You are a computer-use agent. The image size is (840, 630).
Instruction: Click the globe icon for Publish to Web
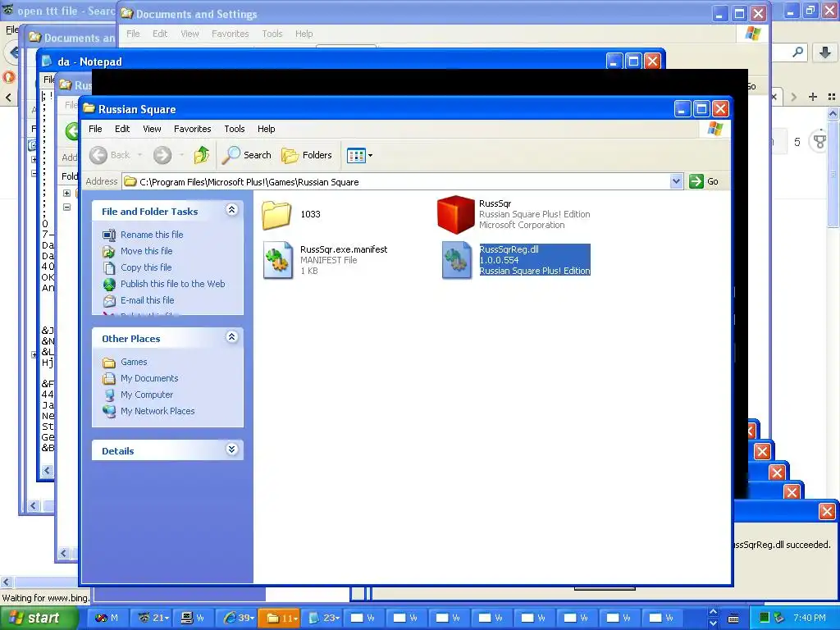click(109, 284)
